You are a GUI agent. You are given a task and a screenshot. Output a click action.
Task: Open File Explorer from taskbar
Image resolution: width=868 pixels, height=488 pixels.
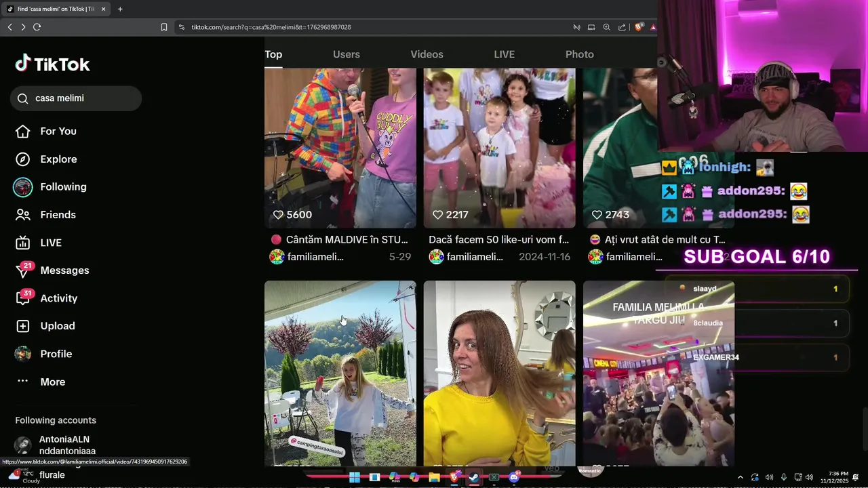pos(434,477)
